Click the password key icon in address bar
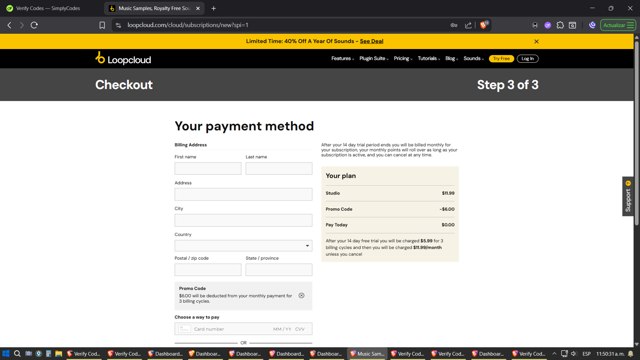 coord(454,25)
